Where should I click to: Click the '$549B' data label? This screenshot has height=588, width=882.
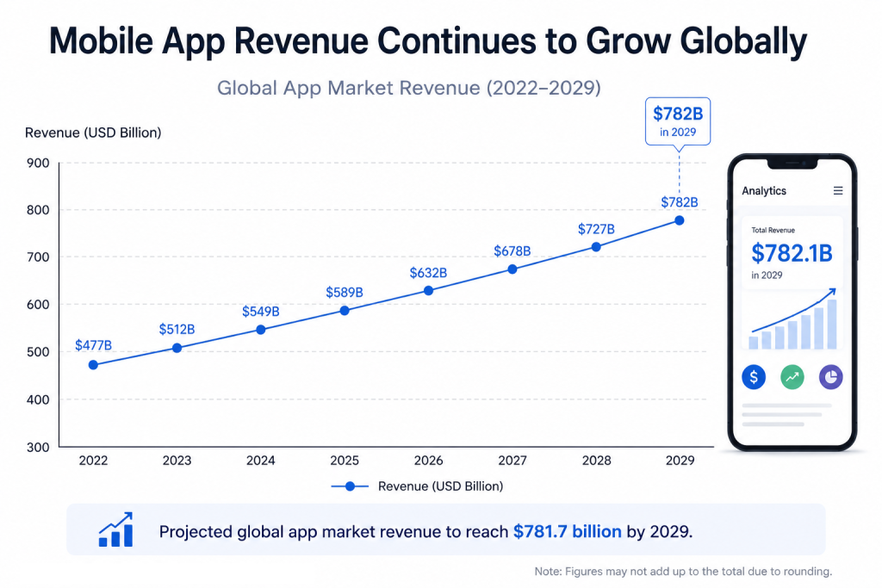pos(260,312)
